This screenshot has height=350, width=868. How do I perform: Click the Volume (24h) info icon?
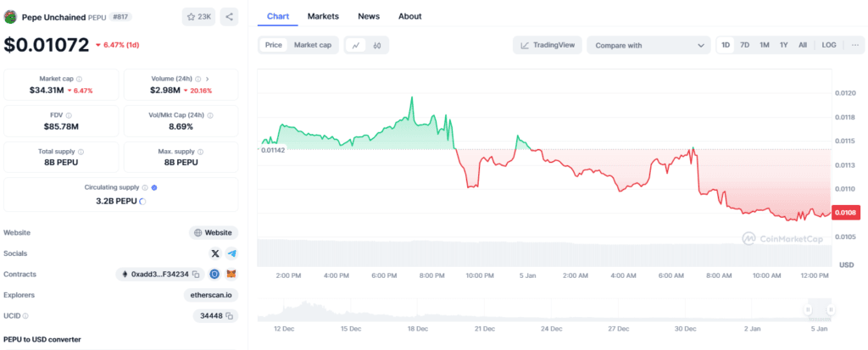point(198,79)
